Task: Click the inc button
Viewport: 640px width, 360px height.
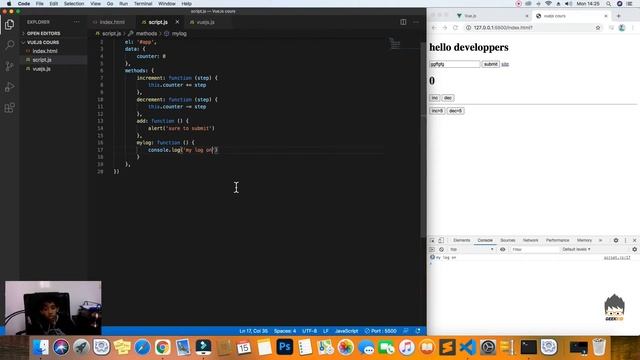Action: coord(435,98)
